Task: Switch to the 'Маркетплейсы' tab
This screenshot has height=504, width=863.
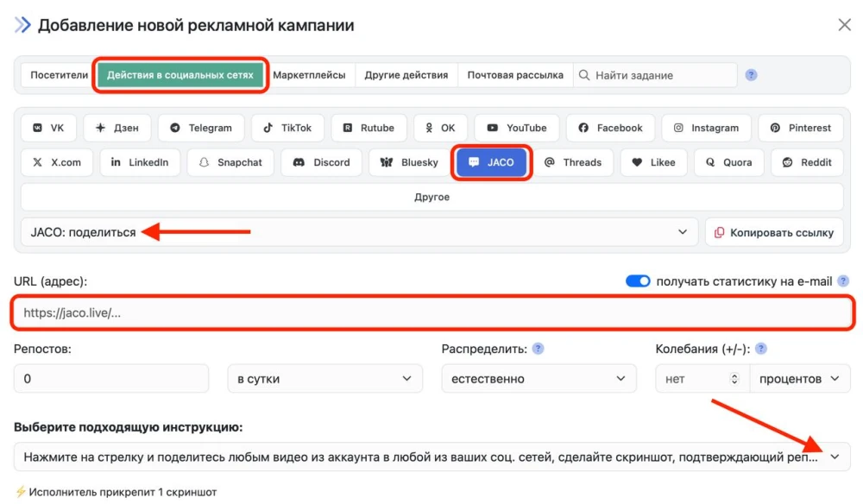Action: [309, 75]
